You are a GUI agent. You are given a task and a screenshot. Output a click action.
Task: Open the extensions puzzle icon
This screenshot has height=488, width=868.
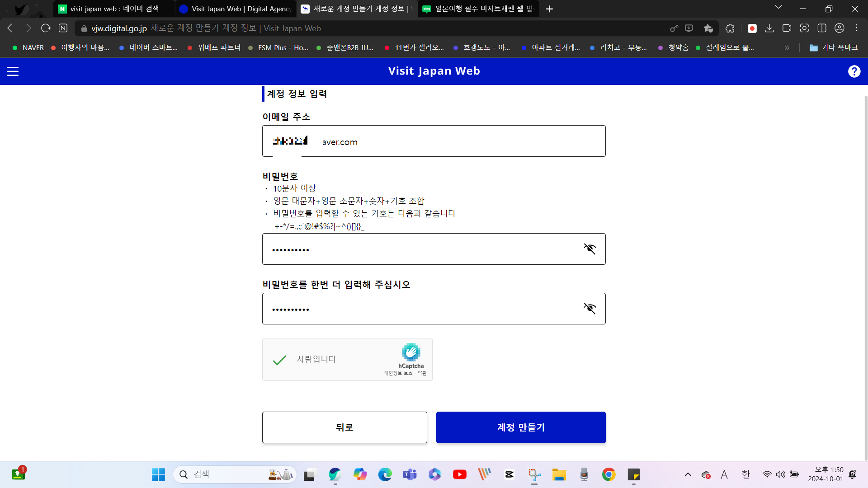coord(730,28)
